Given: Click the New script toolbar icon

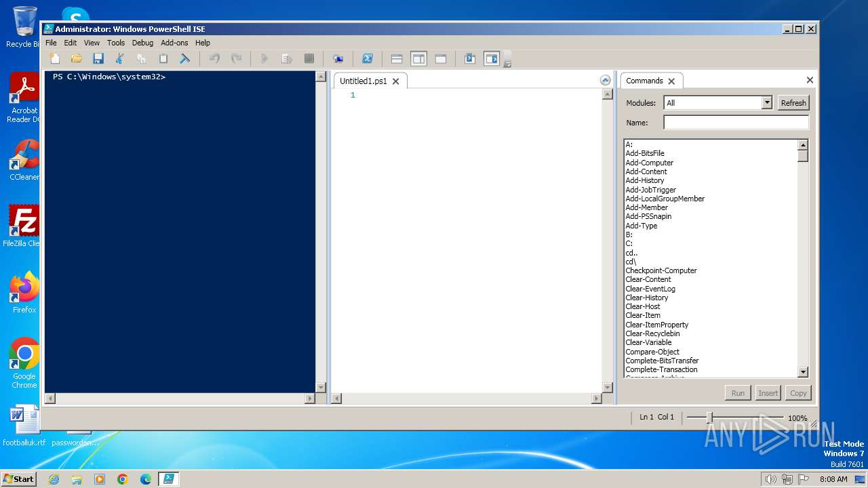Looking at the screenshot, I should 55,59.
